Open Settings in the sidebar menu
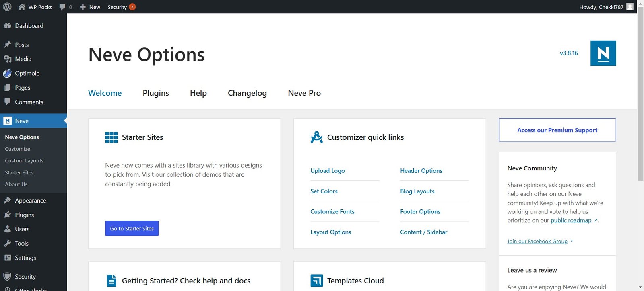Viewport: 644px width, 291px height. (x=25, y=258)
